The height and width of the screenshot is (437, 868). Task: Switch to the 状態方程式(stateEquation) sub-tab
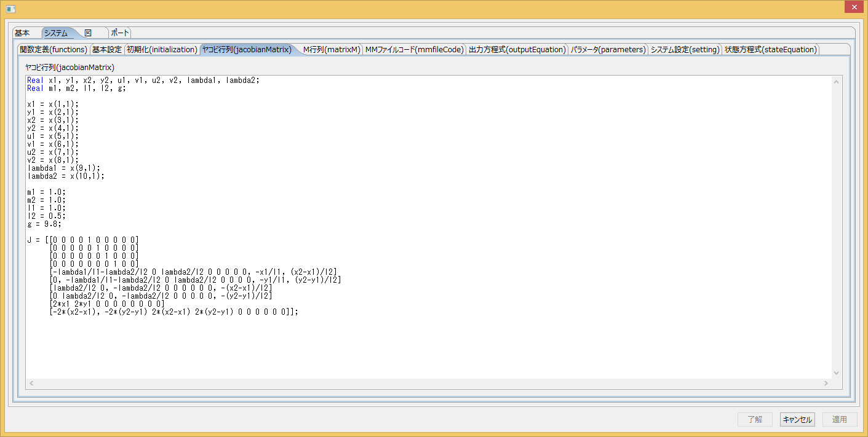pos(770,50)
